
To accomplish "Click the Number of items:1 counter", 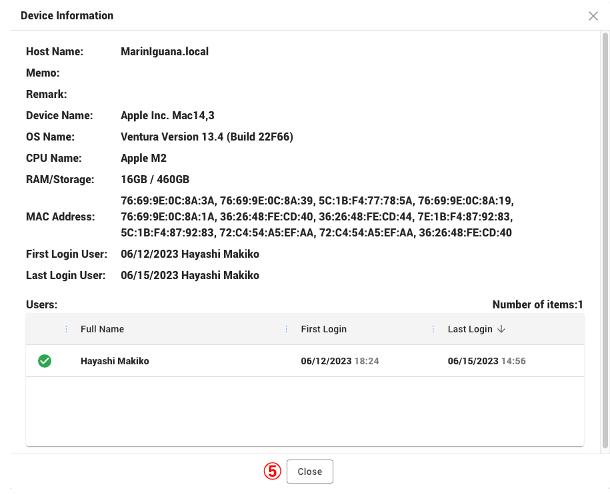I will 537,304.
